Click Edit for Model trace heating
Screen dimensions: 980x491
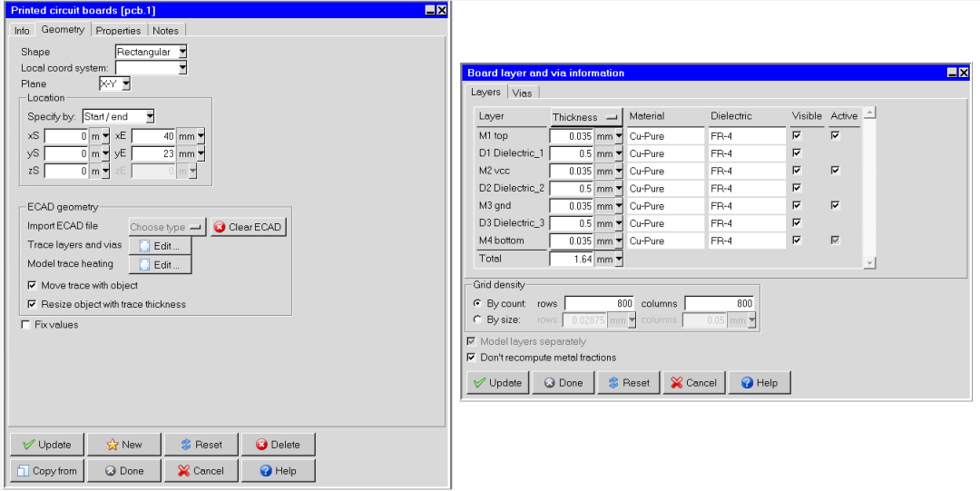(160, 265)
